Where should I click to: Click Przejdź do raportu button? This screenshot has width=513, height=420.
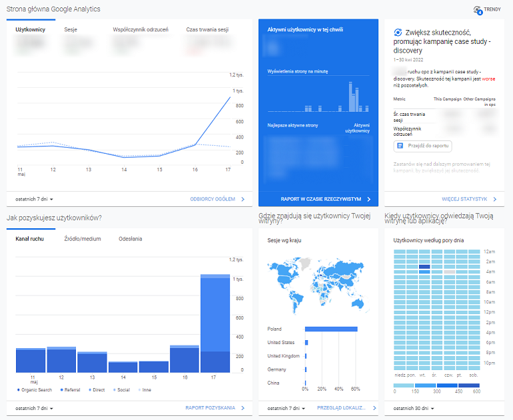423,145
